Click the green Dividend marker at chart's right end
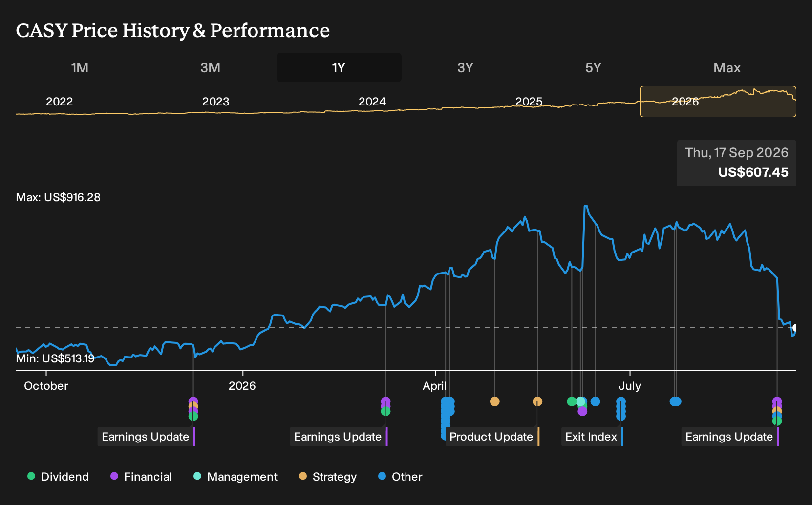812x505 pixels. pos(777,421)
